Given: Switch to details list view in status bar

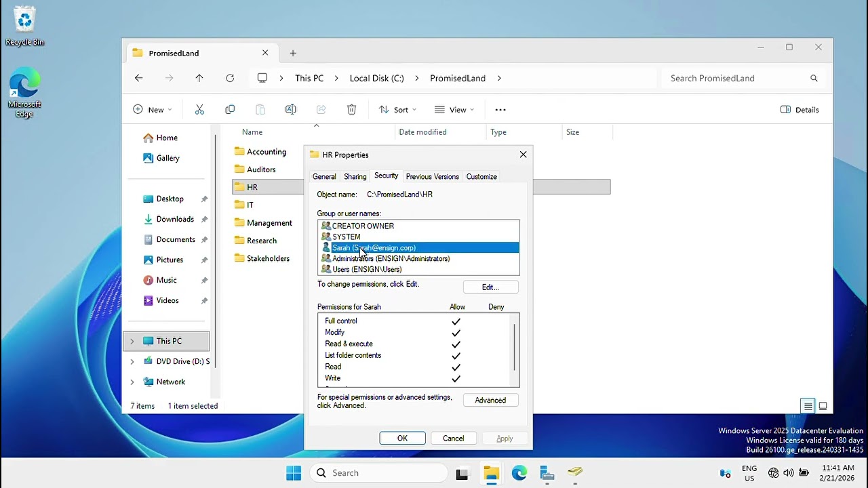Looking at the screenshot, I should (x=808, y=406).
